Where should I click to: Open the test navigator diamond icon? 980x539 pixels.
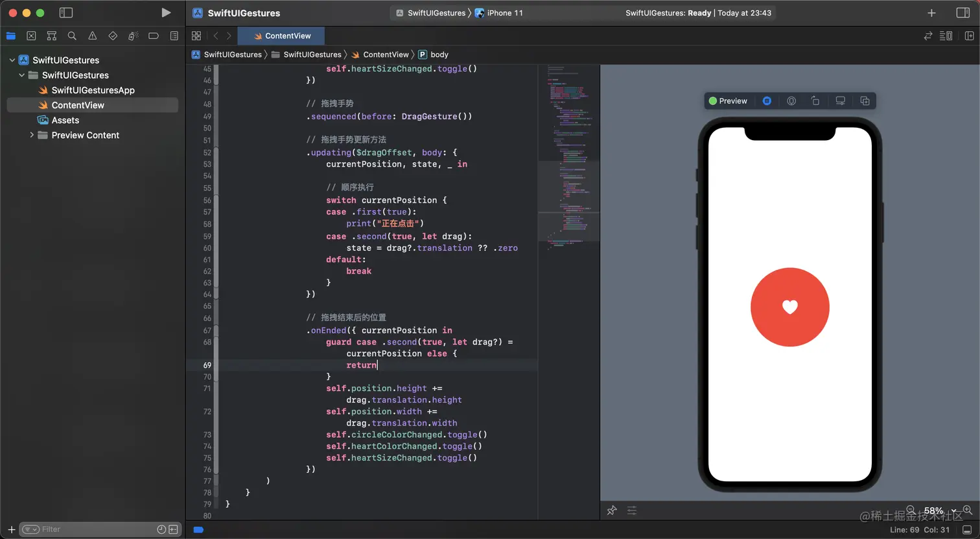pos(113,36)
